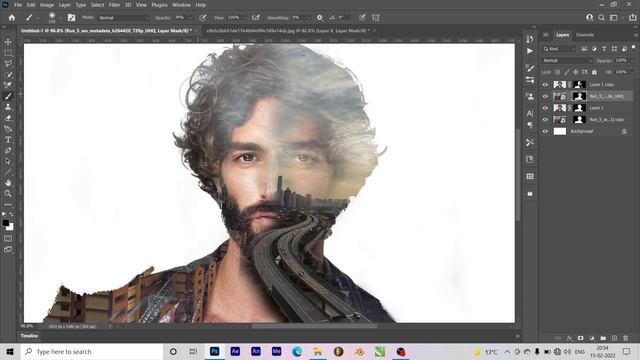Select the Line tool
Screen dimensions: 640x360
pos(8,172)
